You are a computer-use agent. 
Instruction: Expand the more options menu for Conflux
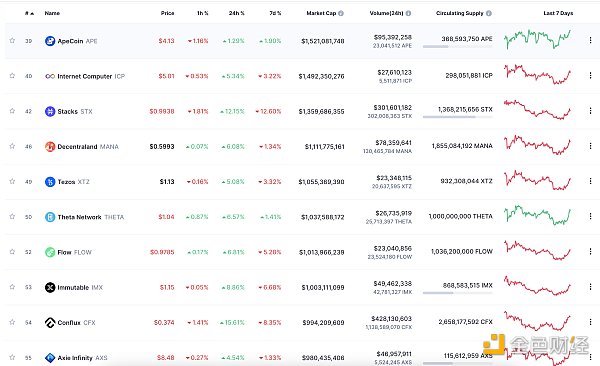coord(590,322)
